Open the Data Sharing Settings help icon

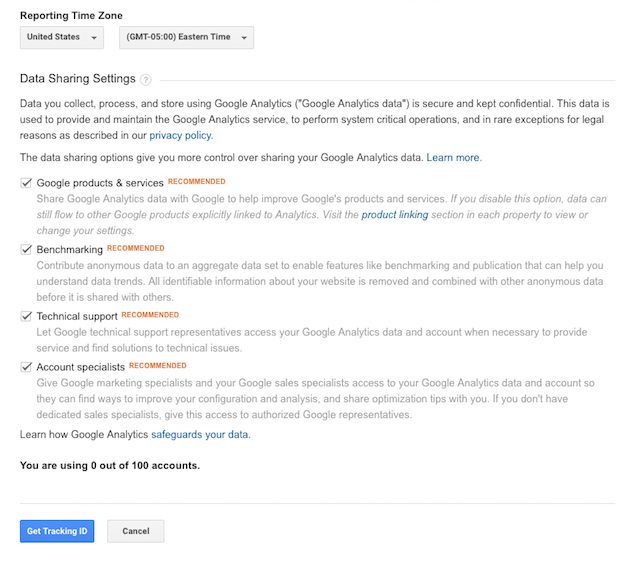click(x=146, y=80)
